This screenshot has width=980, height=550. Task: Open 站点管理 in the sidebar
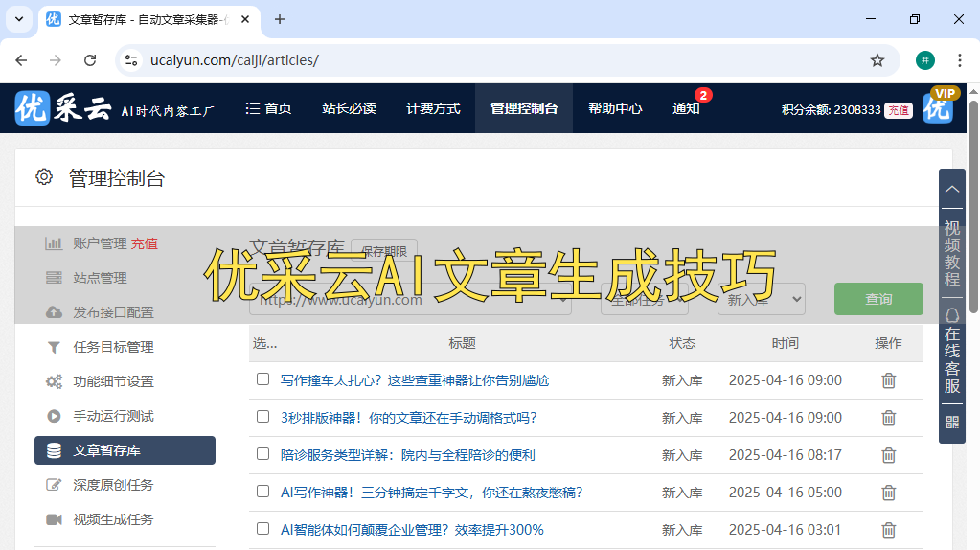pos(100,278)
